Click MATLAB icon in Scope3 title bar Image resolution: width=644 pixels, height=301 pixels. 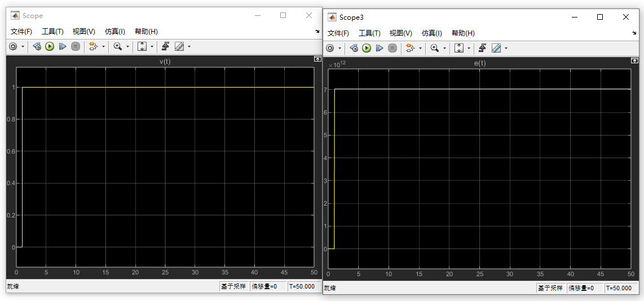(x=332, y=18)
